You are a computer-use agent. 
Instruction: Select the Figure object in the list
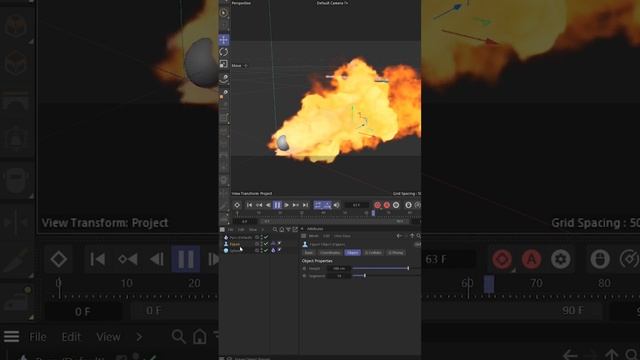click(x=235, y=244)
